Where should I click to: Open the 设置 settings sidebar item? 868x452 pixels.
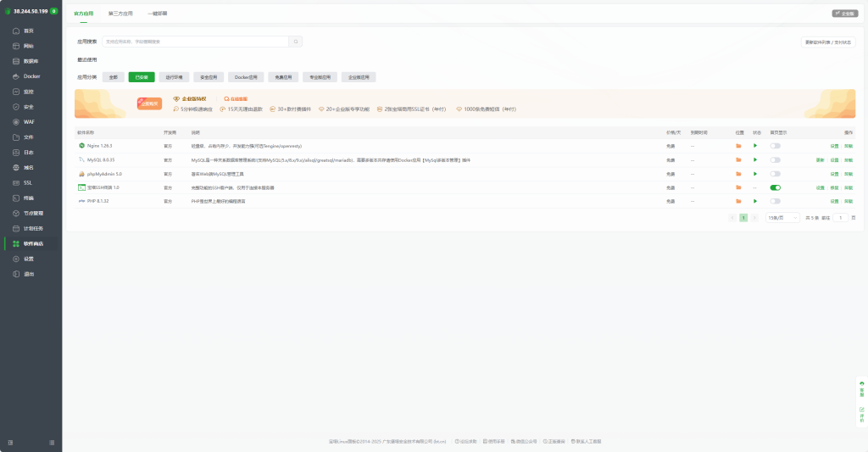click(x=29, y=259)
